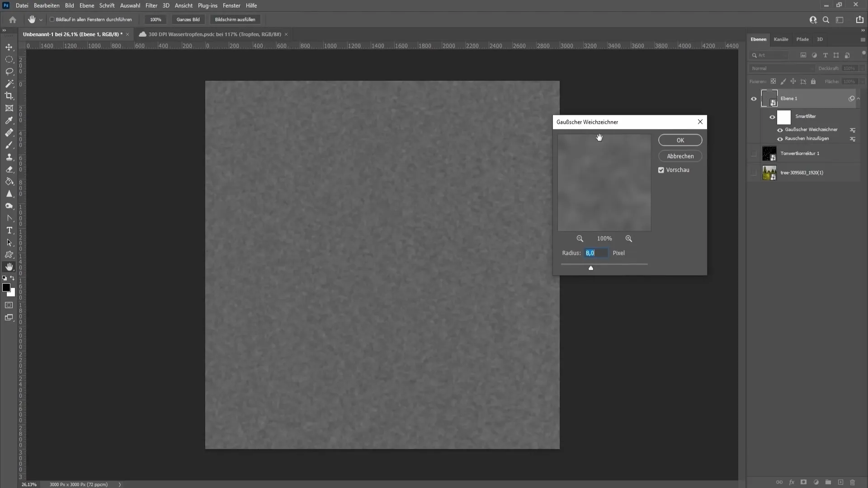Select the Brush tool

9,145
